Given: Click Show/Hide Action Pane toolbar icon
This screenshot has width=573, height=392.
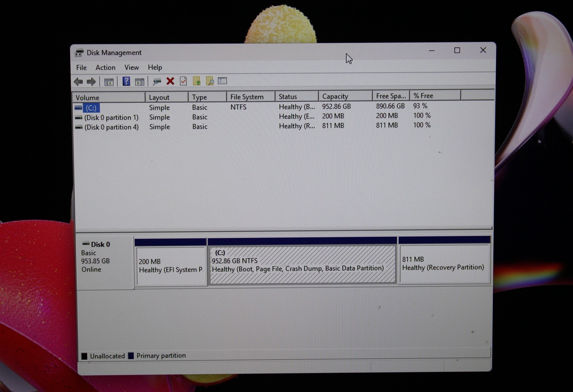Looking at the screenshot, I should coord(140,82).
